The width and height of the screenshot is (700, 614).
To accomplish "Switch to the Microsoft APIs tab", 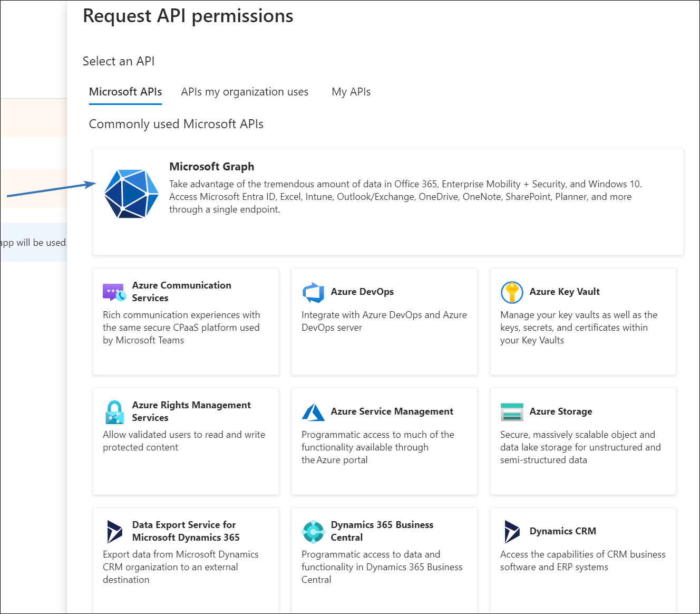I will click(125, 92).
